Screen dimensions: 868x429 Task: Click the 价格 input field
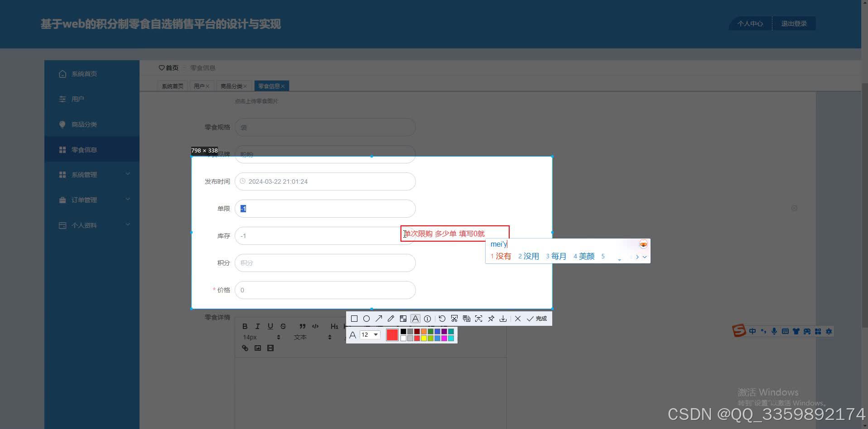tap(325, 290)
